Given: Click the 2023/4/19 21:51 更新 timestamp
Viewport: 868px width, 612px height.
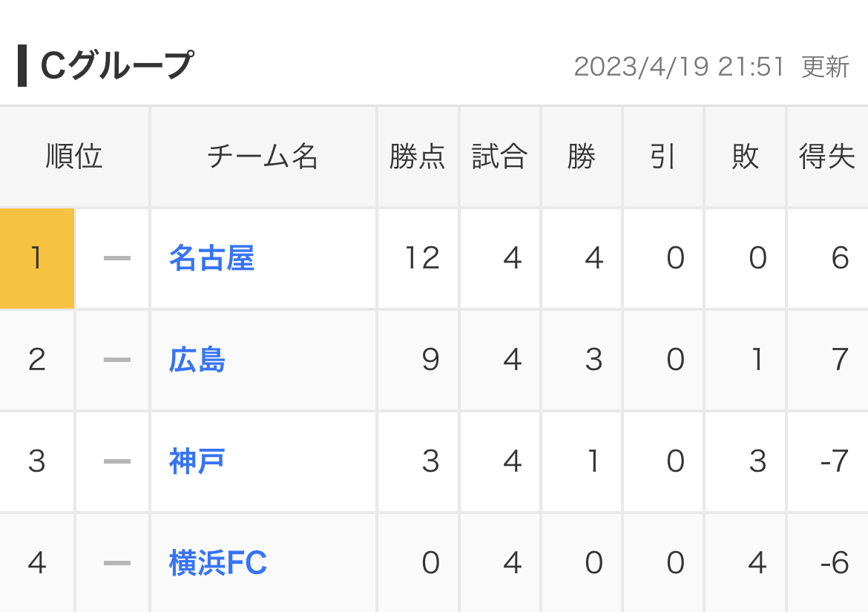Looking at the screenshot, I should pyautogui.click(x=711, y=67).
